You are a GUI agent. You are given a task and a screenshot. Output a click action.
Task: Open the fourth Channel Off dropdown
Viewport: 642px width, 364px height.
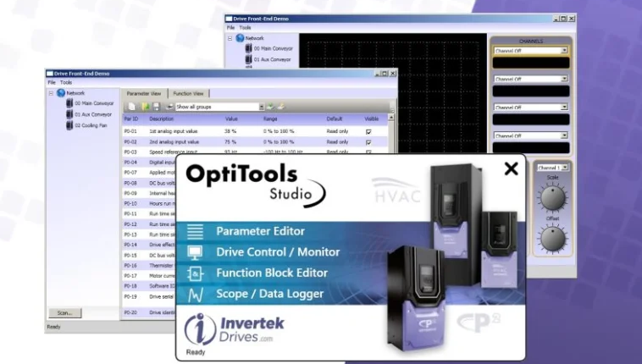531,135
